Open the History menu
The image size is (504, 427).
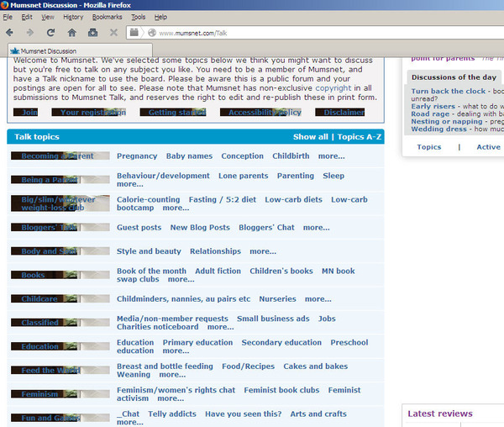(x=73, y=17)
